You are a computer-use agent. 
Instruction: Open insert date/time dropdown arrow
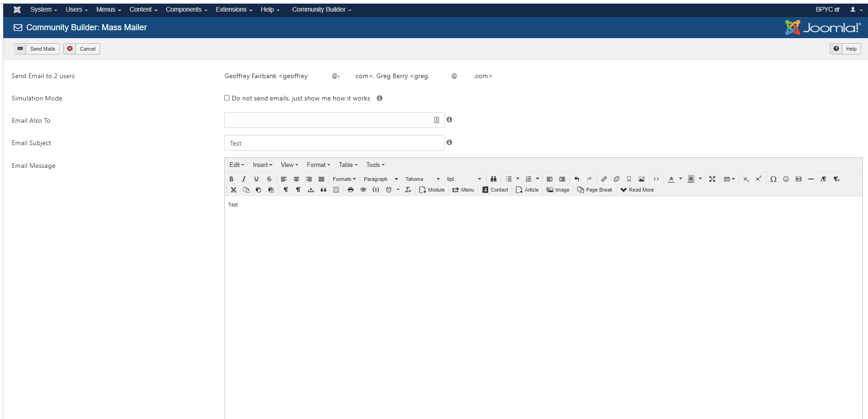[398, 190]
